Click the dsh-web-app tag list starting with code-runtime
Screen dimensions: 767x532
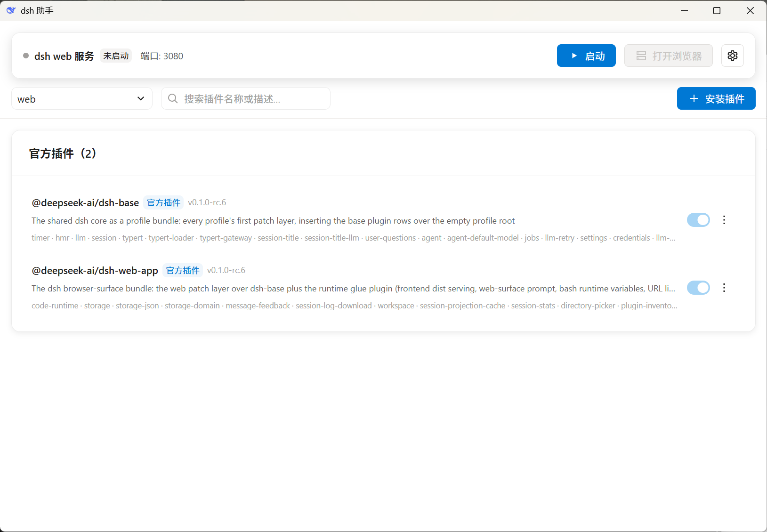(x=355, y=306)
